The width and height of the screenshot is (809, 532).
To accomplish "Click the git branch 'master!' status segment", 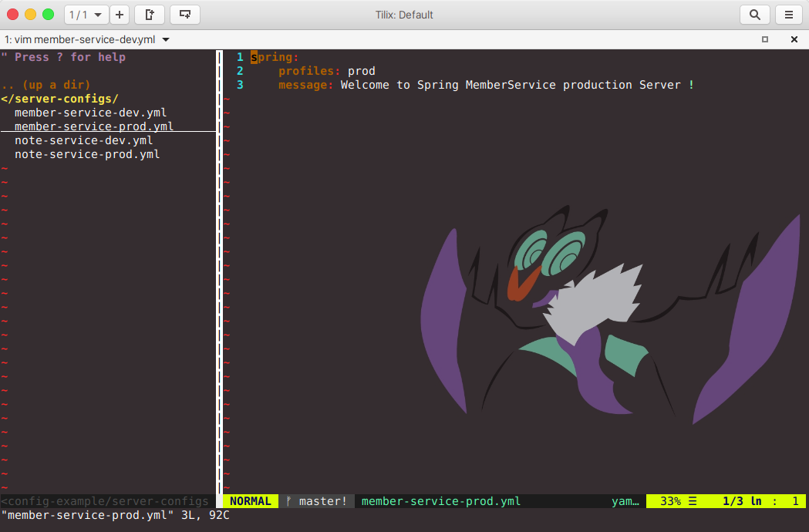I will click(316, 501).
